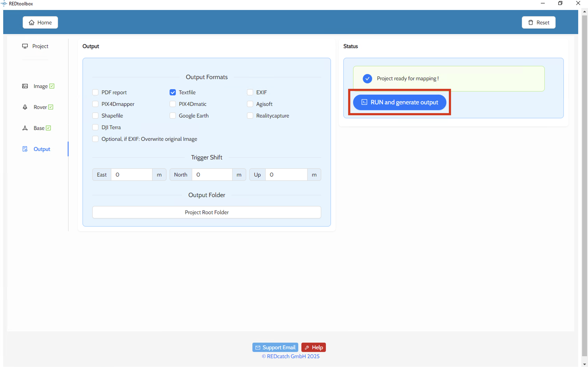Enable the Google Earth output checkbox
588x367 pixels.
(172, 116)
